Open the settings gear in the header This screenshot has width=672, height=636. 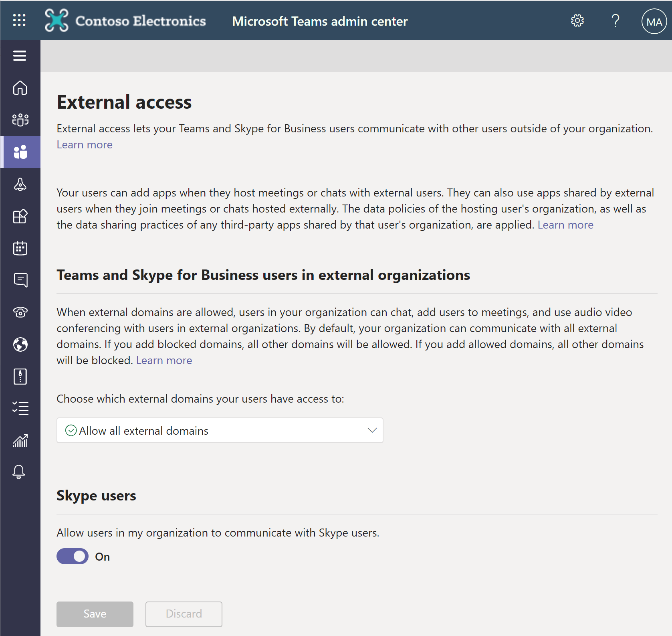(x=577, y=20)
